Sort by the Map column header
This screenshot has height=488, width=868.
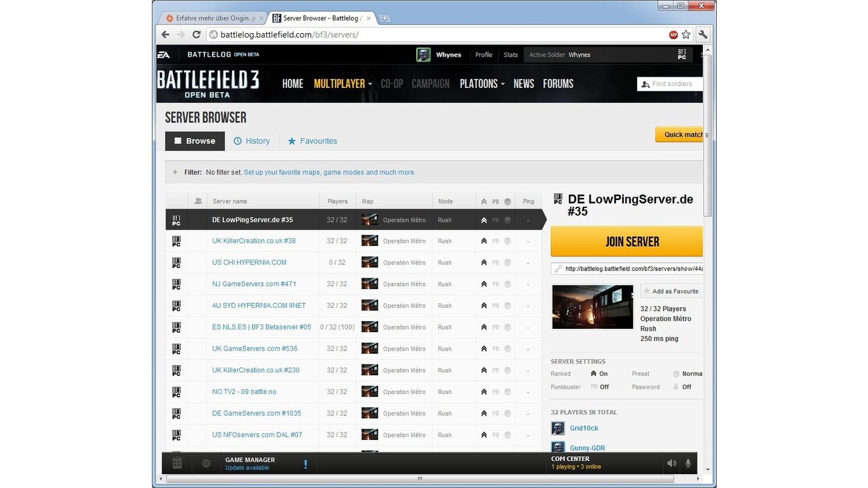[x=368, y=201]
